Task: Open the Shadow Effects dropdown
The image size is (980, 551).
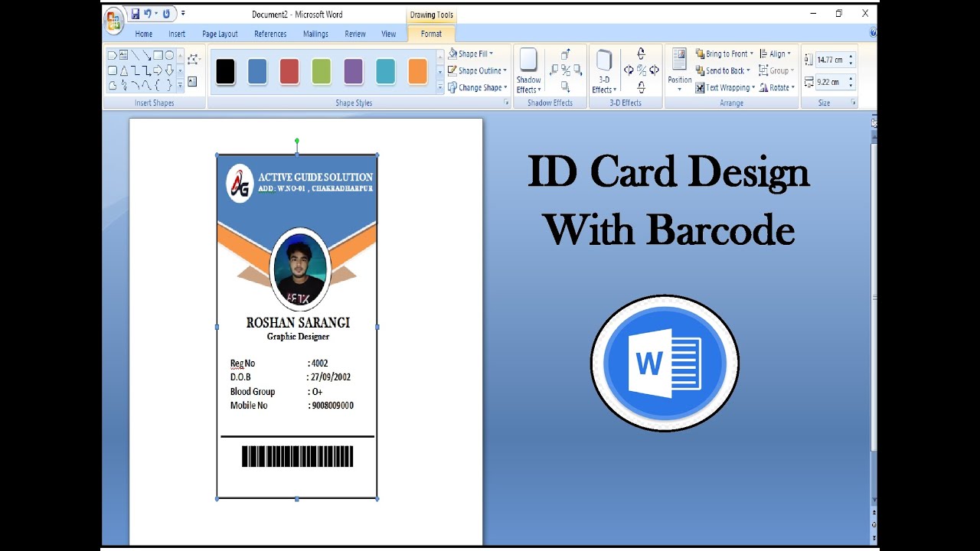Action: (528, 71)
